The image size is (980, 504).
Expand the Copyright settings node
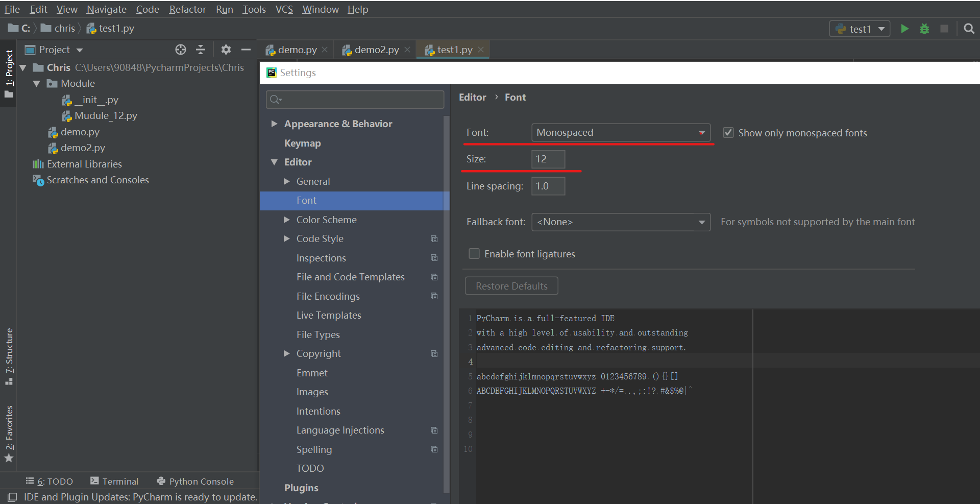point(286,353)
